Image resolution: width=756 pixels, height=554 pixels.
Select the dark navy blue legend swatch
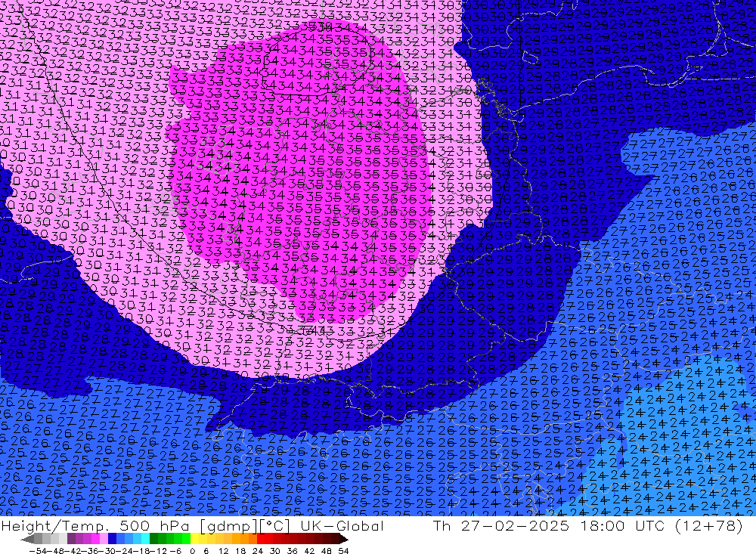pos(112,539)
